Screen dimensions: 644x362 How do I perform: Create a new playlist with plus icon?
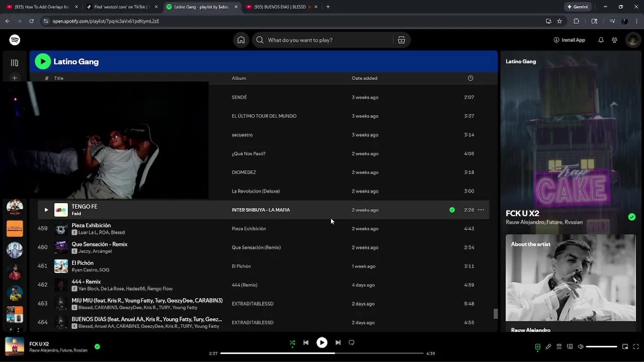pos(15,78)
